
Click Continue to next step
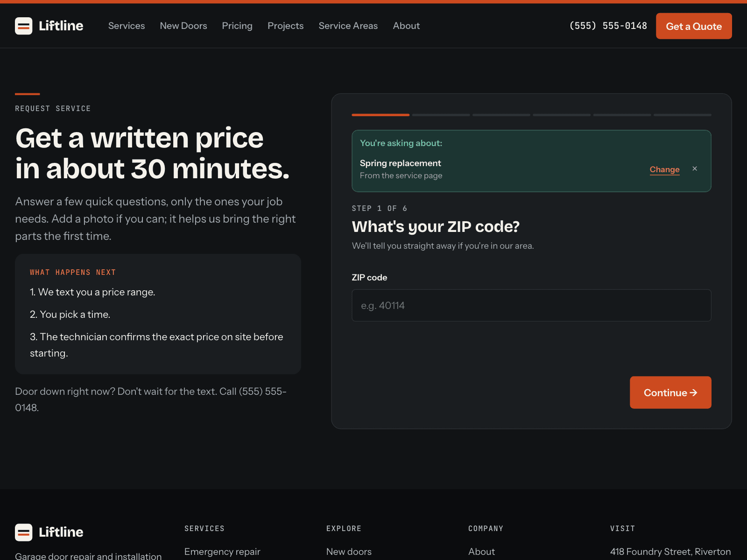click(670, 392)
